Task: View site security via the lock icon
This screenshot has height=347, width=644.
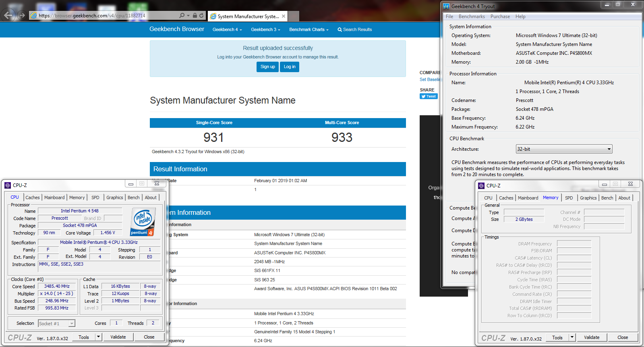Action: click(x=195, y=16)
